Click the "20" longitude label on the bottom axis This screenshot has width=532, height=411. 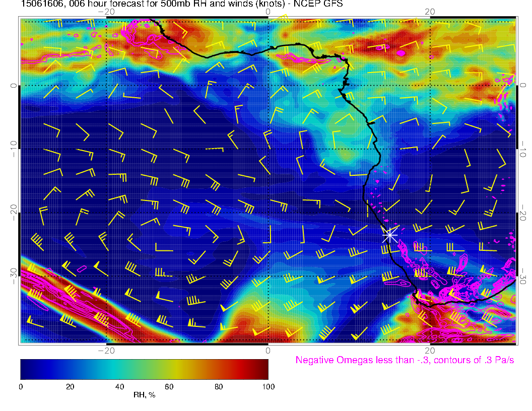[430, 351]
